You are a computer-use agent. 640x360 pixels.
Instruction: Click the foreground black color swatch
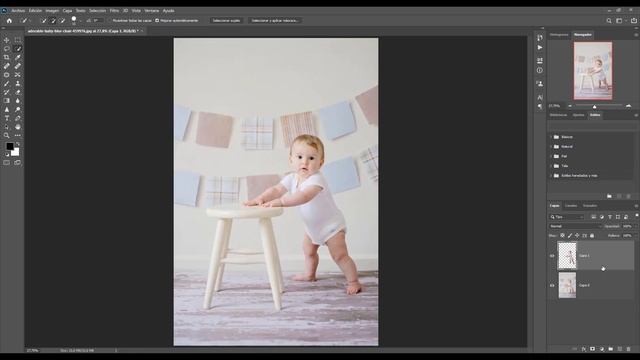pos(9,146)
